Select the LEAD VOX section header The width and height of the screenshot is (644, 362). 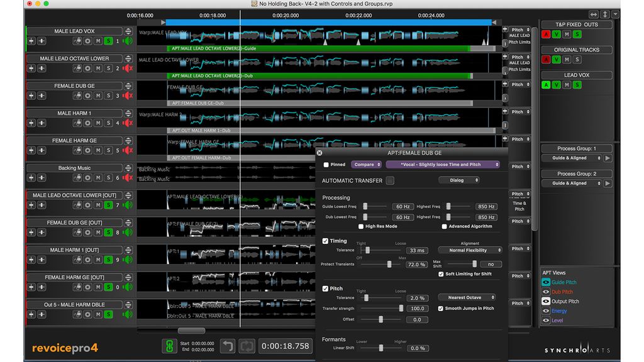click(576, 74)
